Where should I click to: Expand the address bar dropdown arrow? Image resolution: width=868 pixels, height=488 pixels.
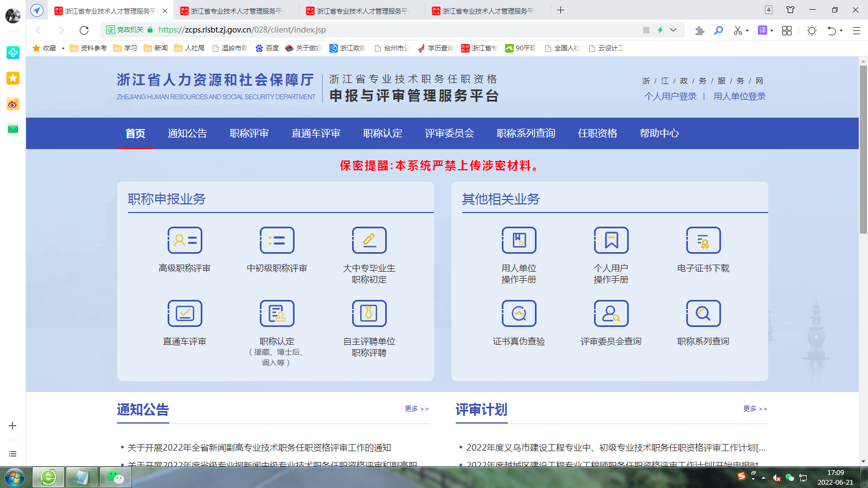[x=673, y=30]
